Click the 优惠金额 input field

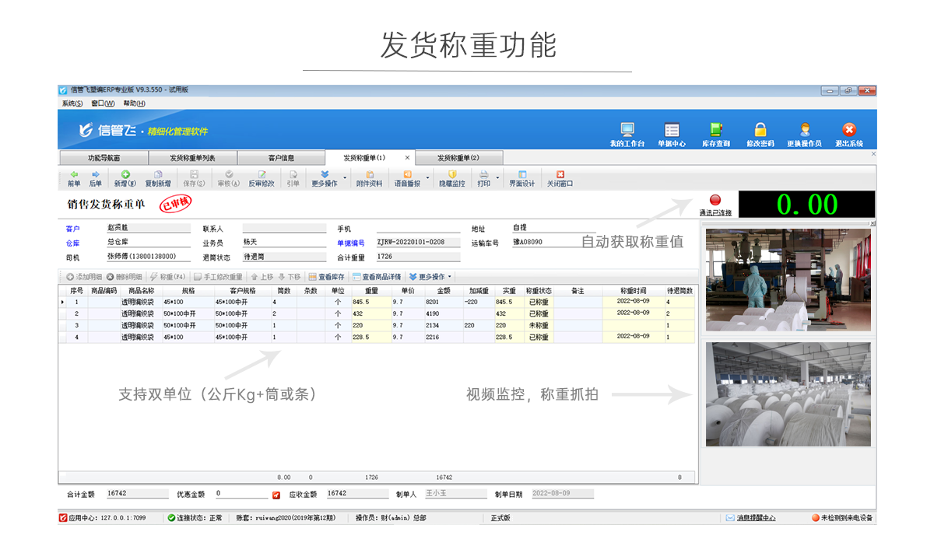coord(241,494)
